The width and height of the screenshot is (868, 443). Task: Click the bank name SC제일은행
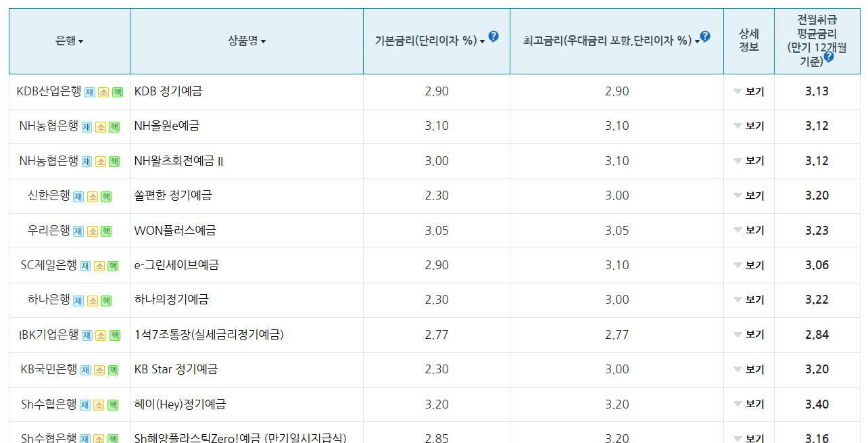tap(49, 265)
